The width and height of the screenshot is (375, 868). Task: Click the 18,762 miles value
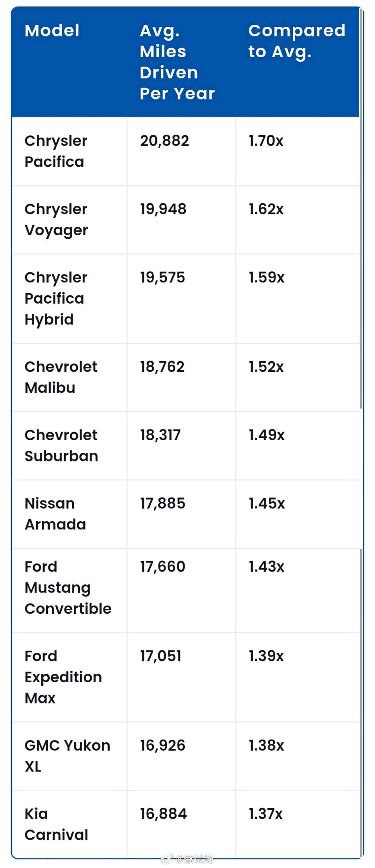tap(162, 367)
